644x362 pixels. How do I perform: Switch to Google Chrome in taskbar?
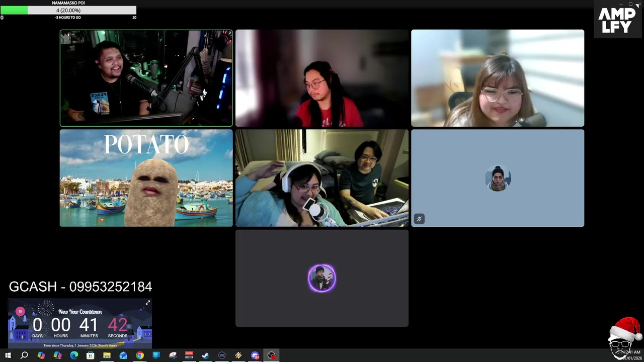(x=139, y=355)
